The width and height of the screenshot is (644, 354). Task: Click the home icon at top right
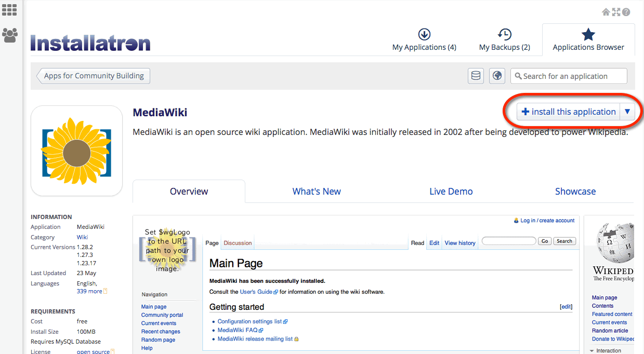tap(606, 12)
